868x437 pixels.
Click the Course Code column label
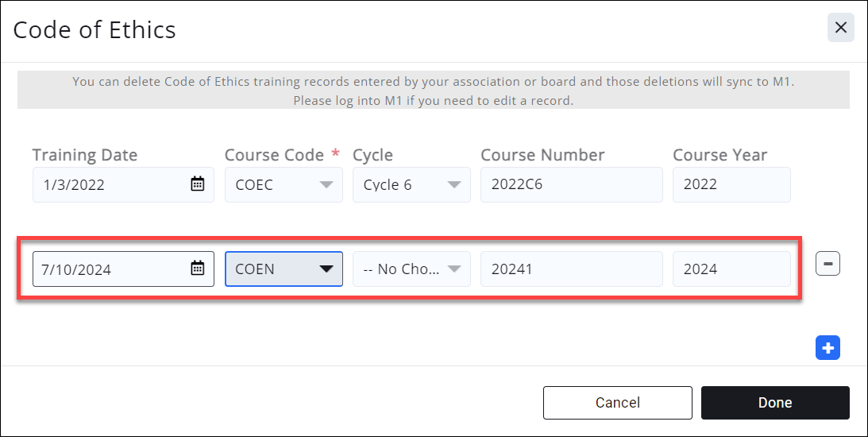coord(274,155)
